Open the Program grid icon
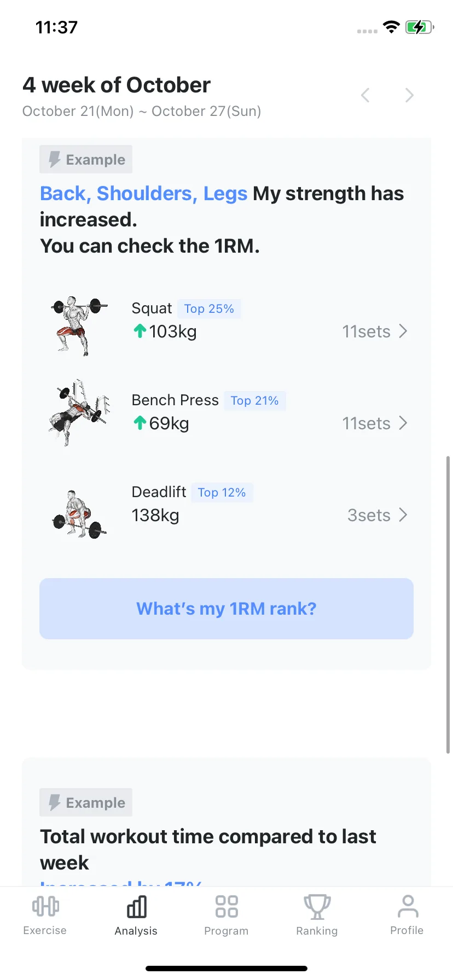Screen dimensions: 453x980 click(x=226, y=906)
